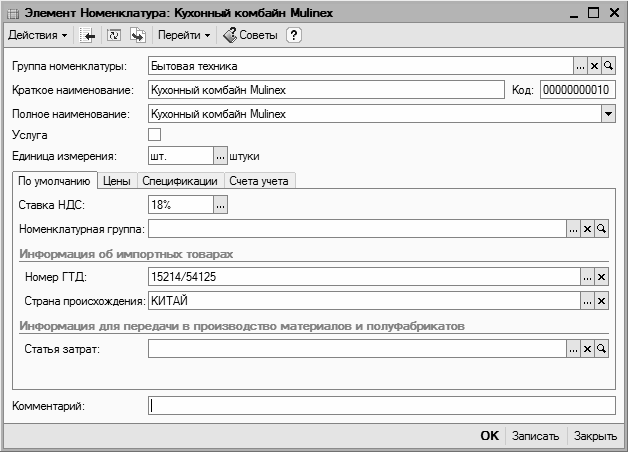Screen dimensions: 628x452
Task: Clear the Группа номенклатуры field
Action: pos(594,66)
